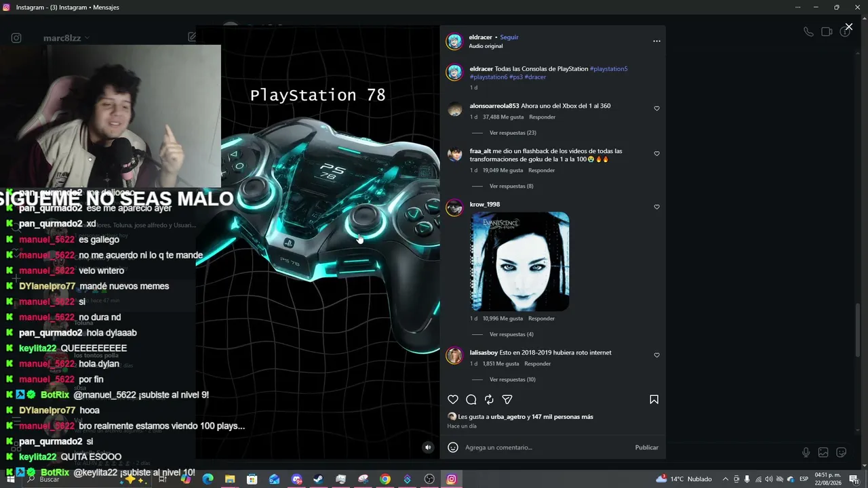
Task: Start a voice call in the Messages header
Action: pyautogui.click(x=808, y=32)
